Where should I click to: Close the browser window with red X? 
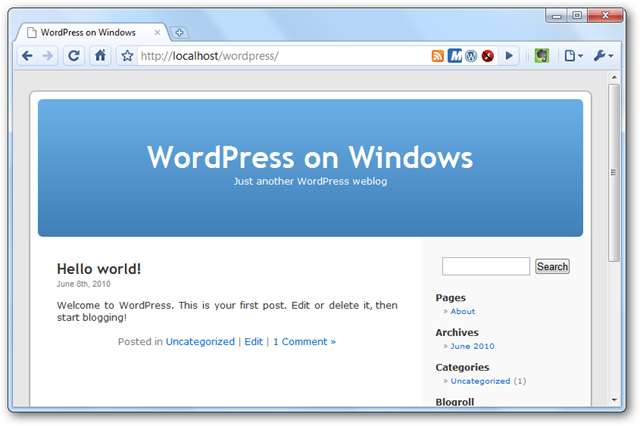605,16
